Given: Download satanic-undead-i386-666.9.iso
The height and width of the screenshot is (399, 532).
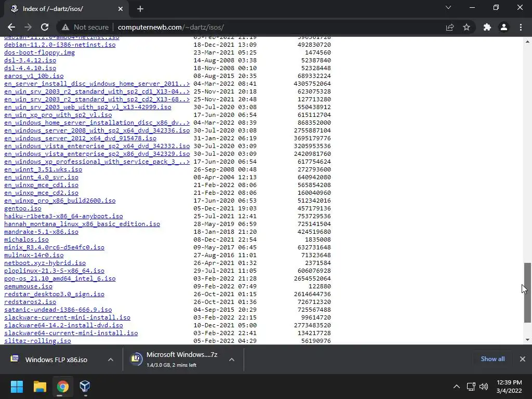Looking at the screenshot, I should pos(58,310).
